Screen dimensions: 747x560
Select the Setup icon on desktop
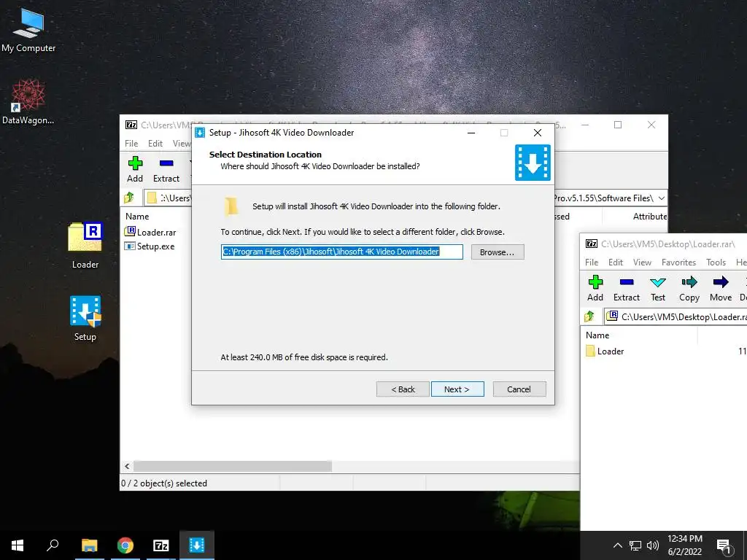click(85, 318)
